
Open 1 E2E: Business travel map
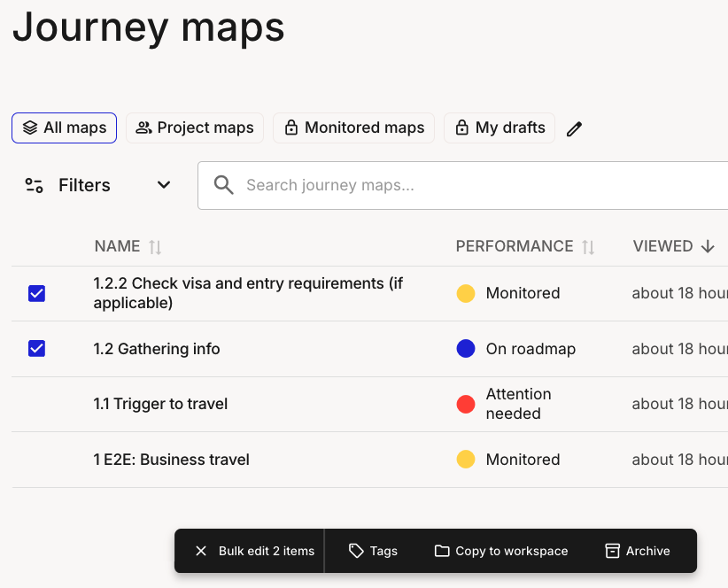[171, 460]
